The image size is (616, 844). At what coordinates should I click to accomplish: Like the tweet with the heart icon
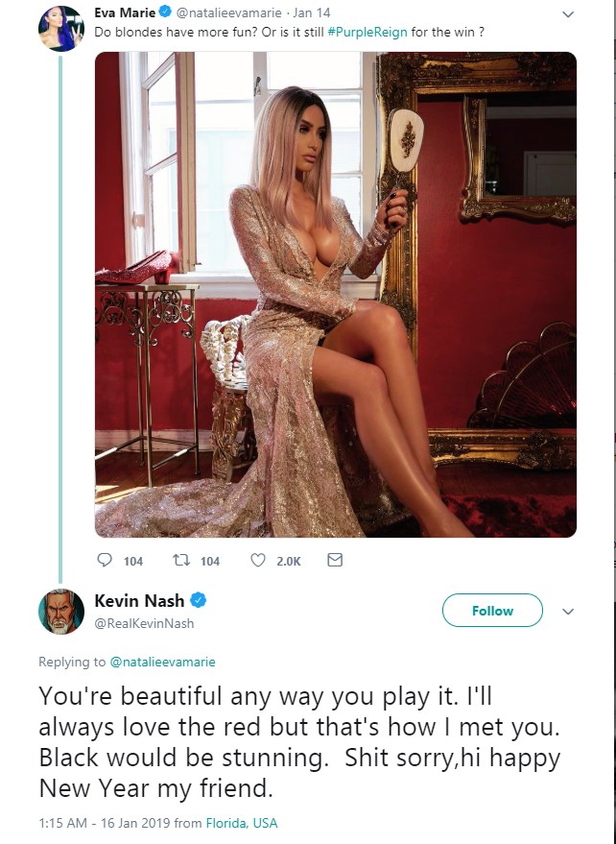tap(258, 561)
